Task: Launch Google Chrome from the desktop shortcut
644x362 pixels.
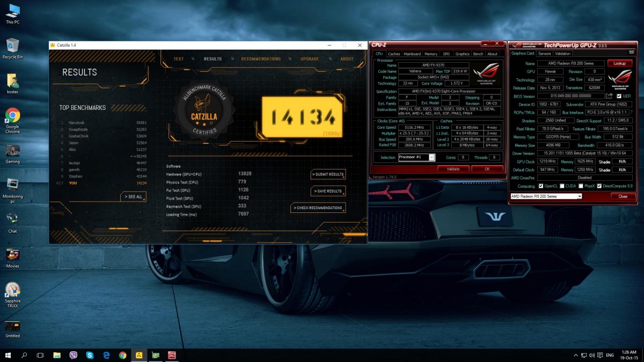Action: click(x=13, y=121)
